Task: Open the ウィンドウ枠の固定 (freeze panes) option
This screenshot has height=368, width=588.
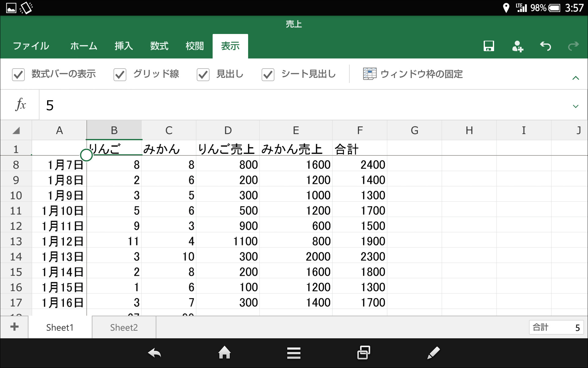Action: pos(413,74)
